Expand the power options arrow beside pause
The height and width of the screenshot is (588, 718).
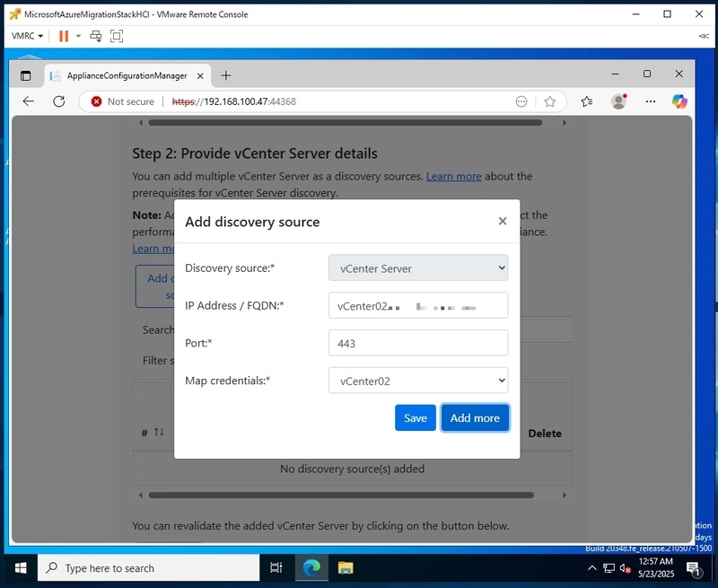[x=78, y=36]
